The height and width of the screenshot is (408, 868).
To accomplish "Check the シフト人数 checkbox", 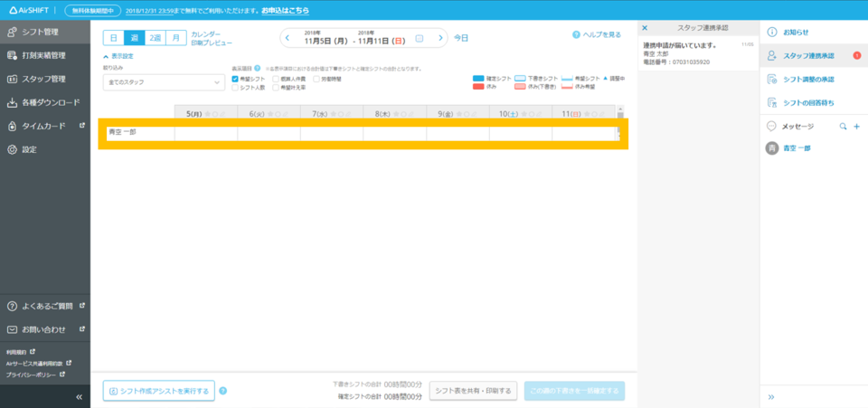I will 236,88.
